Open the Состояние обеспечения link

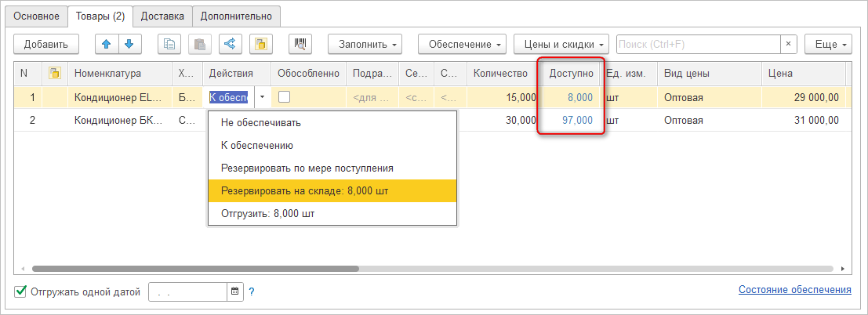coord(794,290)
